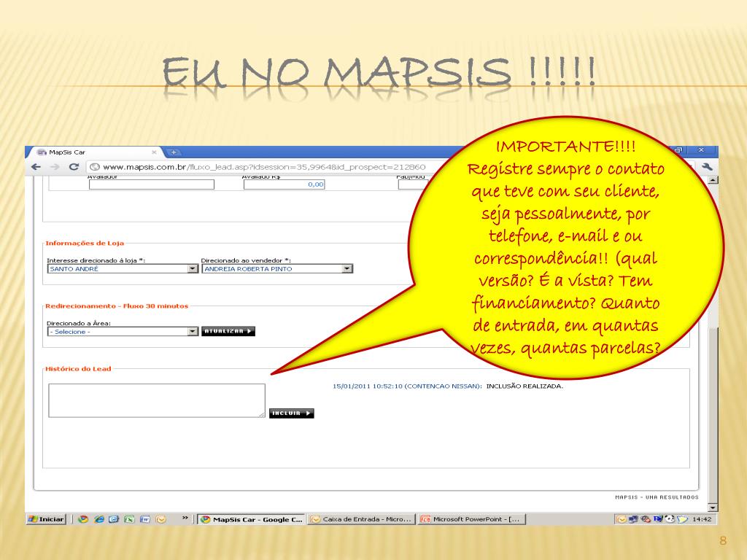Reload the MapSis page
This screenshot has height=560, width=747.
74,167
